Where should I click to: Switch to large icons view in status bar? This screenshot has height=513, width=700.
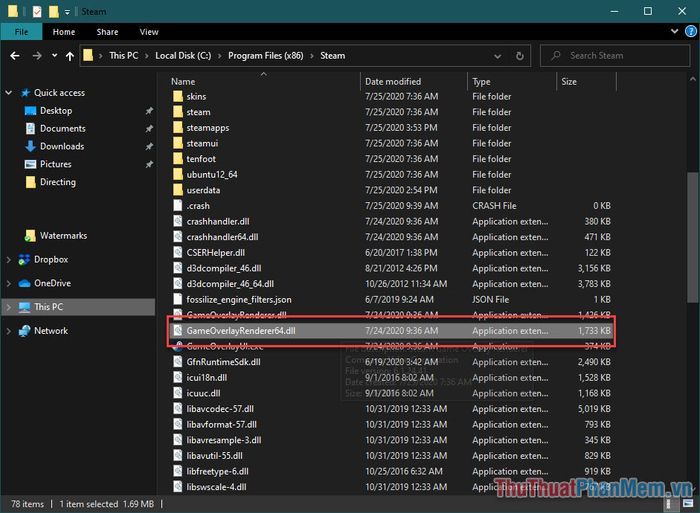[x=688, y=504]
